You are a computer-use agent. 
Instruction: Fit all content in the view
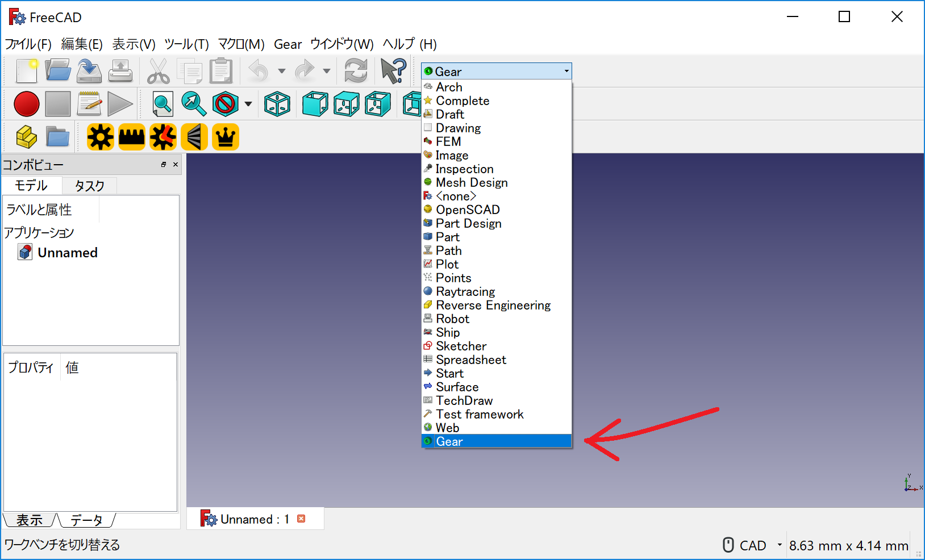click(x=163, y=104)
